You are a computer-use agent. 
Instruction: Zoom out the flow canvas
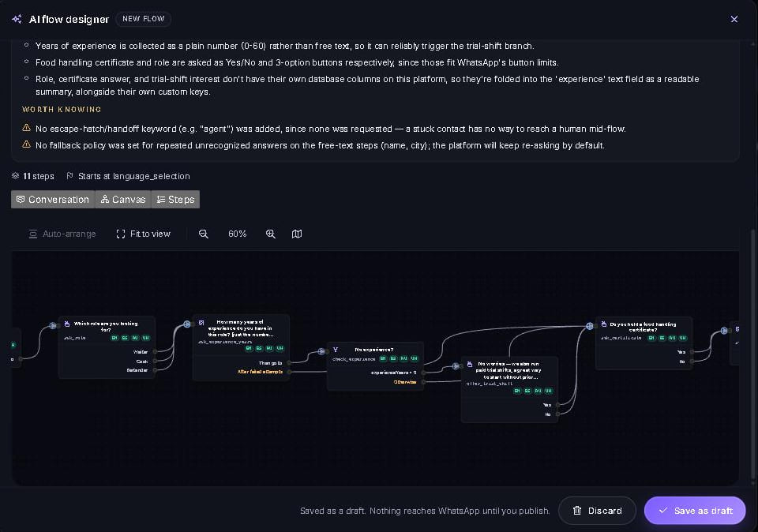point(204,234)
